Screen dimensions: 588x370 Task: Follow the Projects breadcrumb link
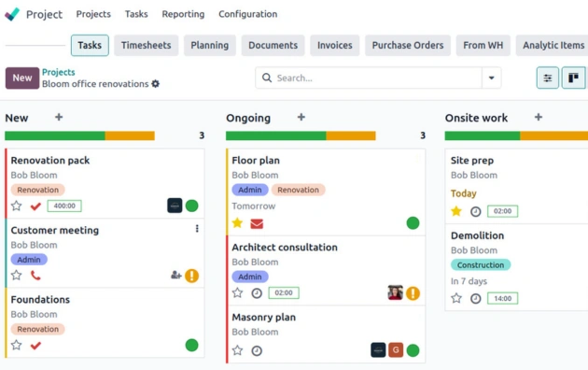click(x=59, y=72)
